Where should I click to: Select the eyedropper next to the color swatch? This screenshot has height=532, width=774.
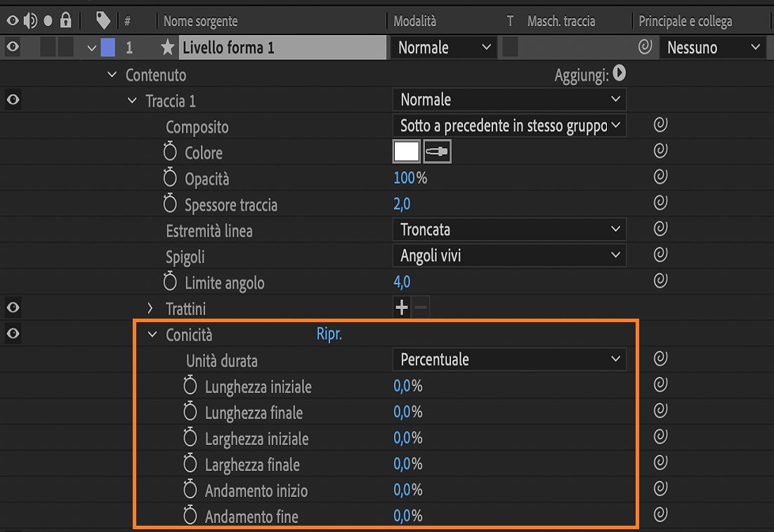coord(436,151)
